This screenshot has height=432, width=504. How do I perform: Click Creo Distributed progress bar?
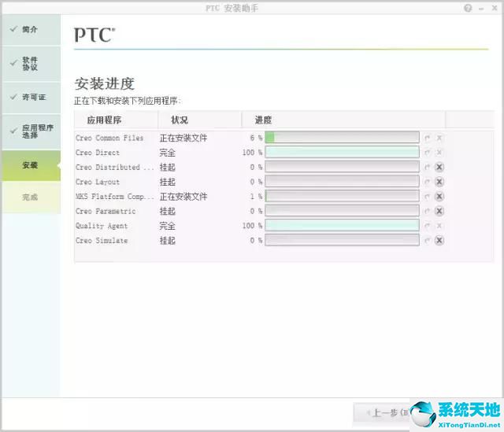click(x=342, y=167)
